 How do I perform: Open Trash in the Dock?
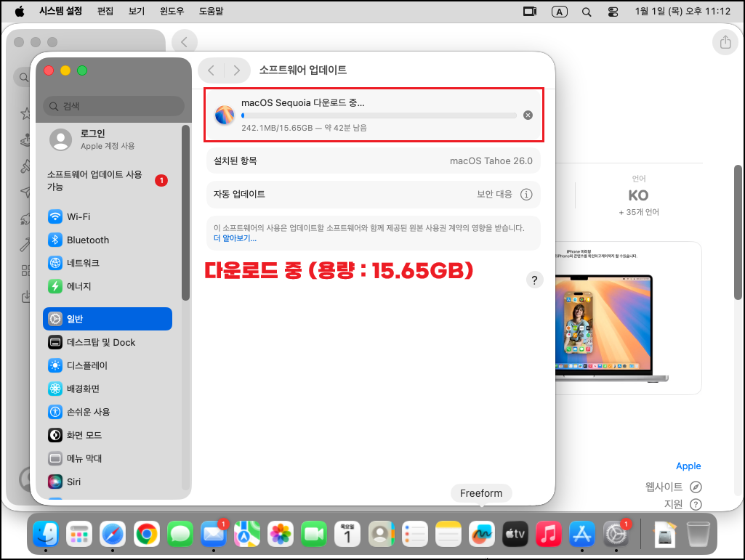point(698,534)
